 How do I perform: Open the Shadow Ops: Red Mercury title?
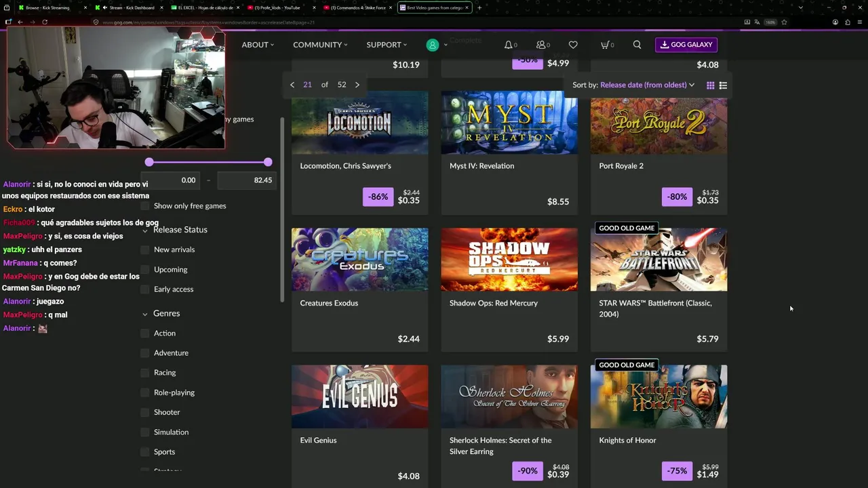494,303
